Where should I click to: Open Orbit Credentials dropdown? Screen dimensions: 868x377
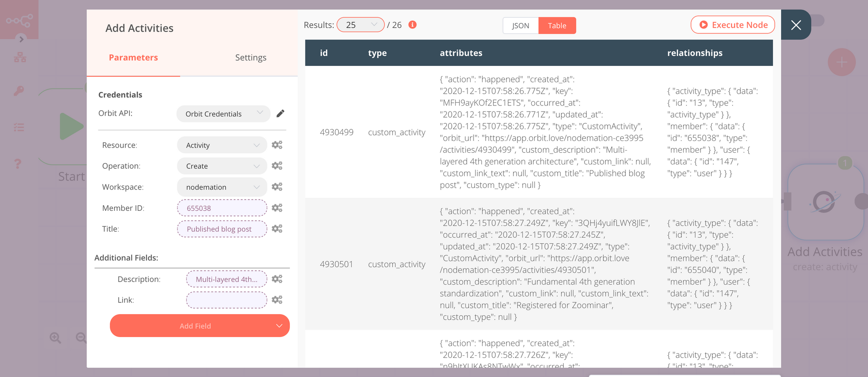click(x=224, y=114)
